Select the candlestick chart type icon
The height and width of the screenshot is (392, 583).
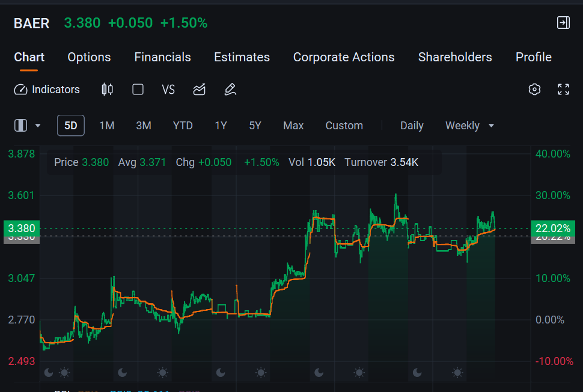[x=108, y=90]
